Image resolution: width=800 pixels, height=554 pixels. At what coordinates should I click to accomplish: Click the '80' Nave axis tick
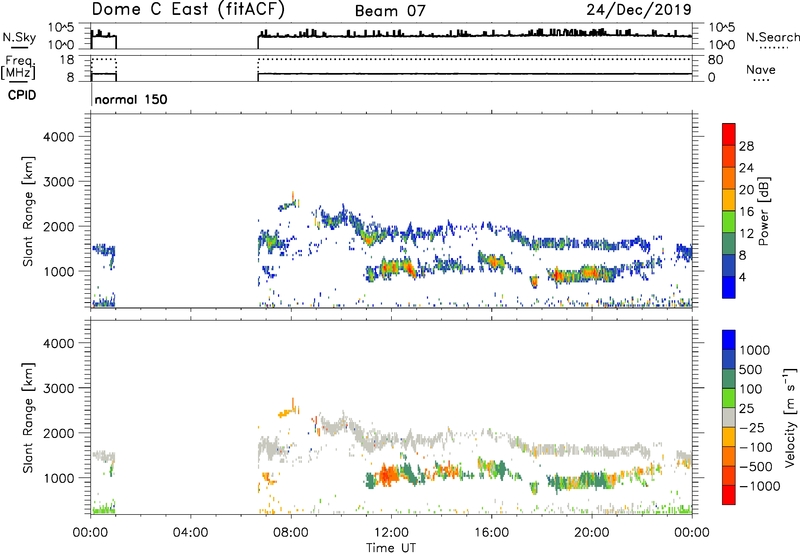[715, 60]
